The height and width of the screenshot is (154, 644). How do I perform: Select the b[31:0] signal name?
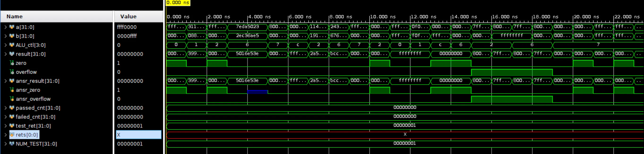coord(25,36)
